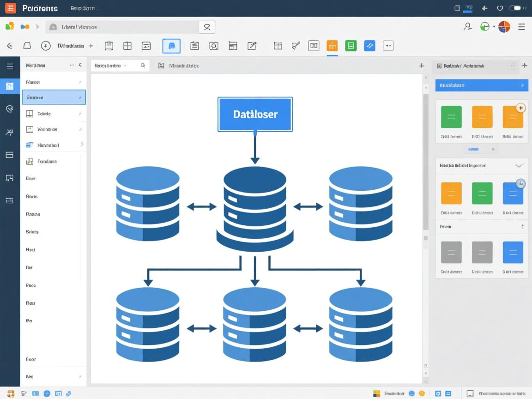Click the hamburger menu in the dark sidebar

click(10, 66)
